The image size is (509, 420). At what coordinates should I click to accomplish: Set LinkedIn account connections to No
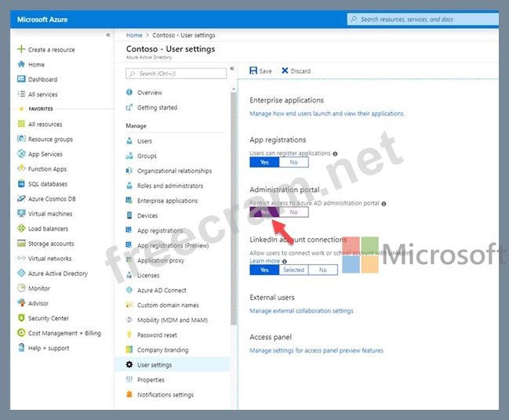pos(322,270)
